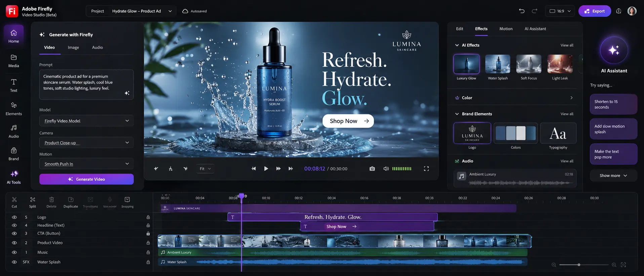This screenshot has height=276, width=644.
Task: Fit timeline to view icon
Action: (623, 265)
